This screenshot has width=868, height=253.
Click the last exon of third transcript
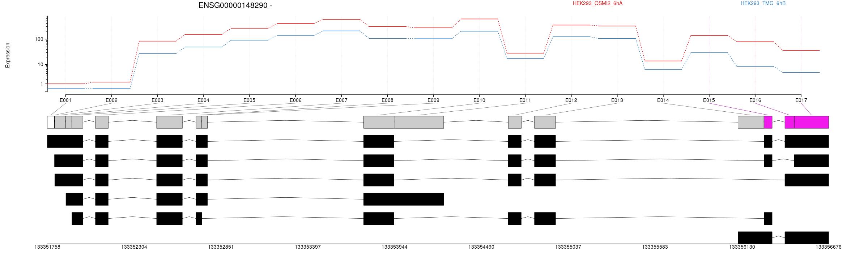coord(807,180)
